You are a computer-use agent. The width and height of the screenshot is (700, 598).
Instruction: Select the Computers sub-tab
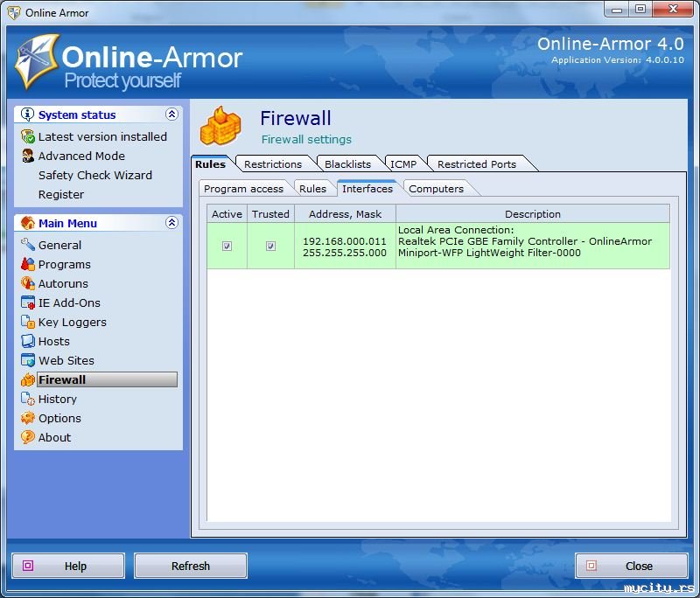(436, 189)
